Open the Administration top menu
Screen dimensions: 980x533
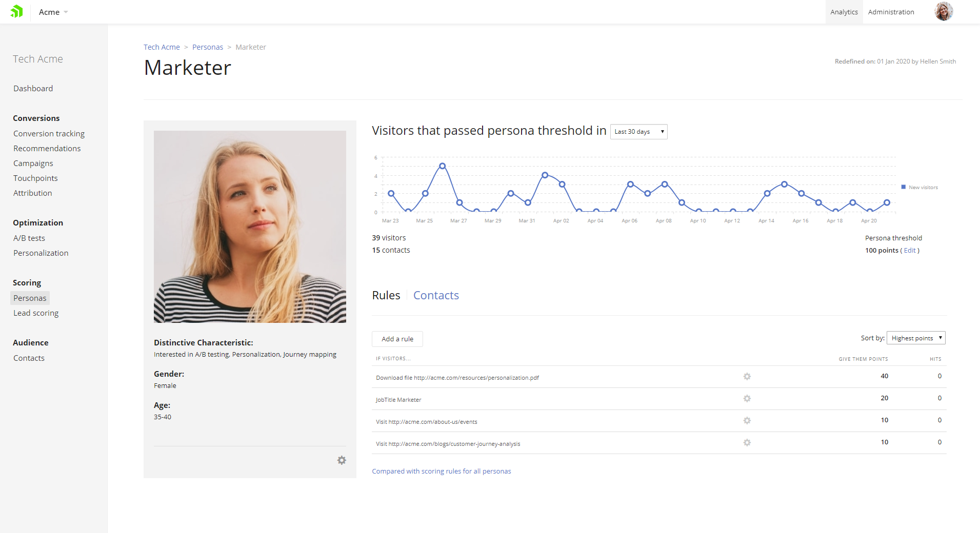click(x=891, y=12)
